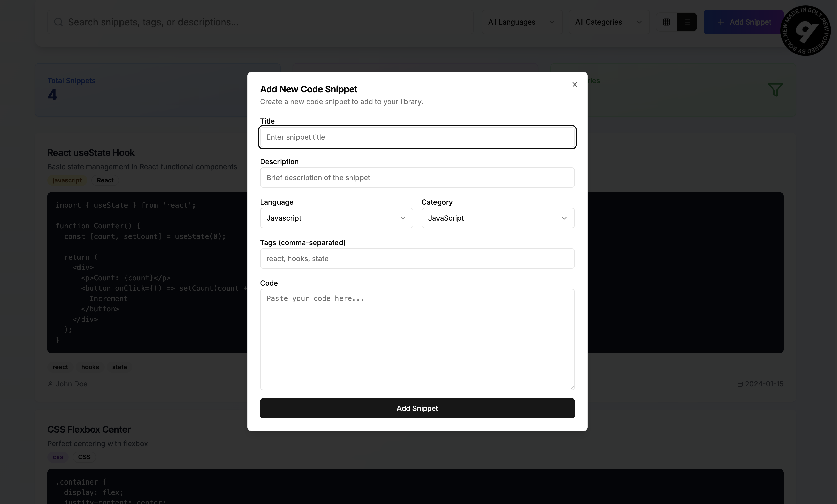Focus the snippet Title field
This screenshot has height=504, width=837.
pos(417,137)
